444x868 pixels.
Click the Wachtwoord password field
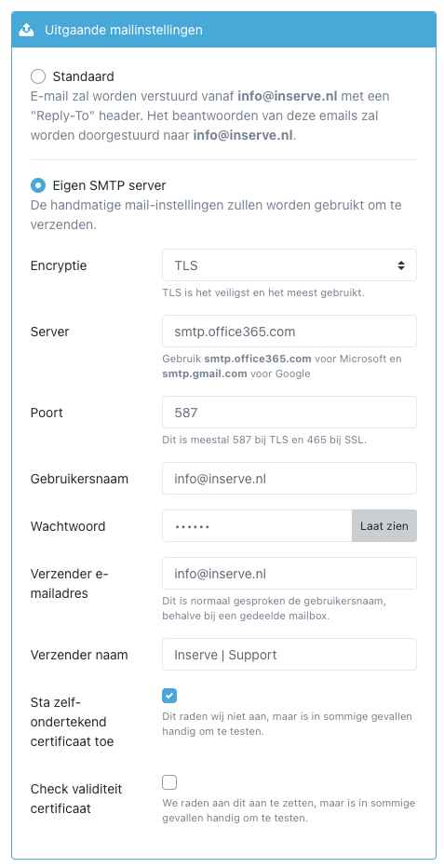(x=257, y=526)
